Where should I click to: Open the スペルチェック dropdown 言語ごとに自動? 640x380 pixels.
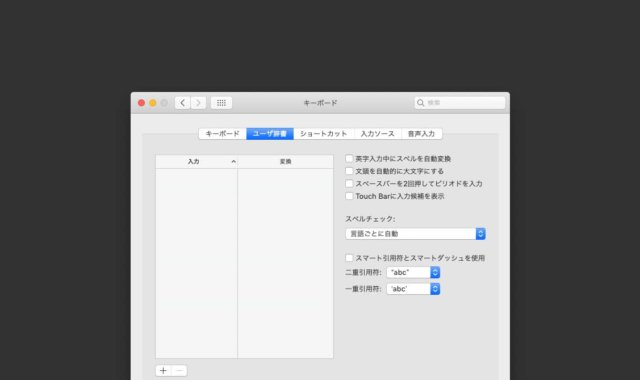tap(416, 234)
